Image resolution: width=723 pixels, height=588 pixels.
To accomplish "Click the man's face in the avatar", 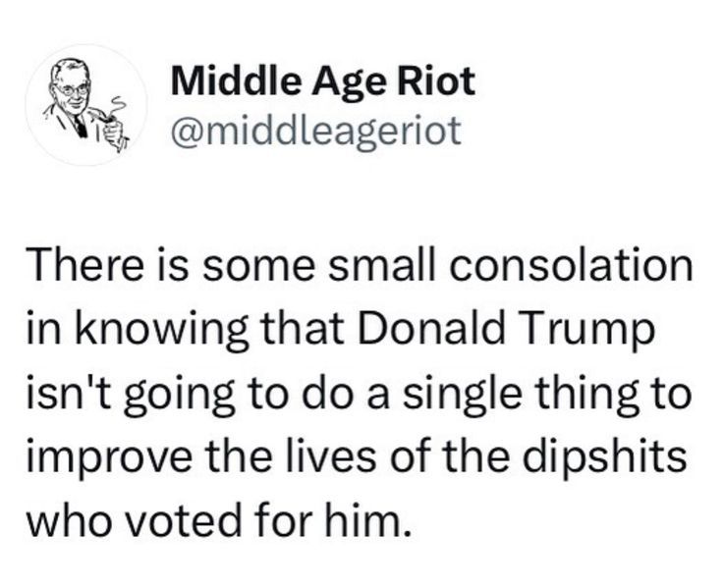I will click(72, 93).
